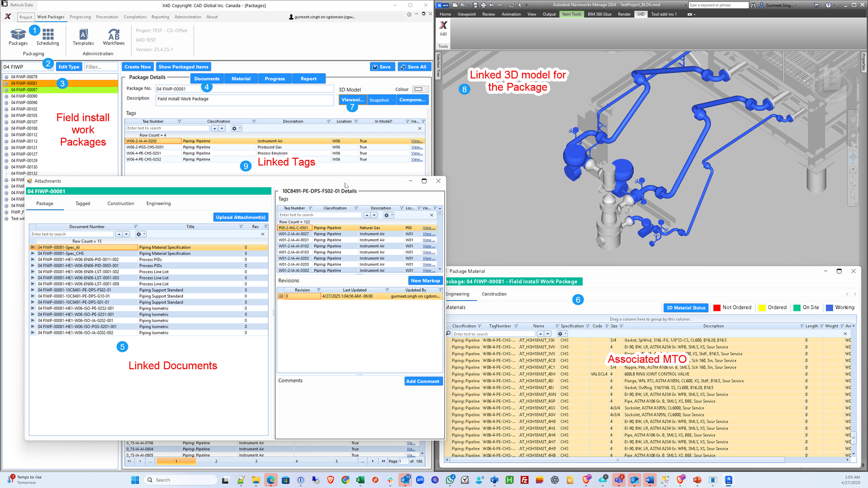Click the Add Comment button

pyautogui.click(x=423, y=381)
